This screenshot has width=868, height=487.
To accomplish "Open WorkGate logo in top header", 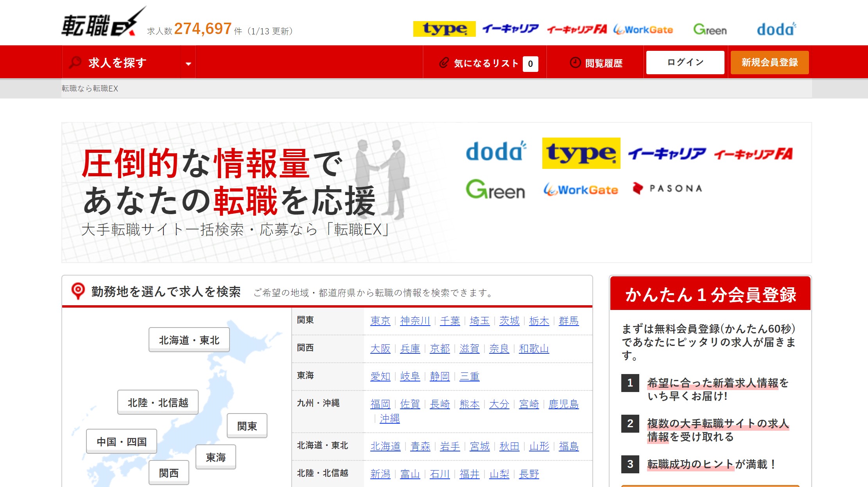I will tap(643, 30).
